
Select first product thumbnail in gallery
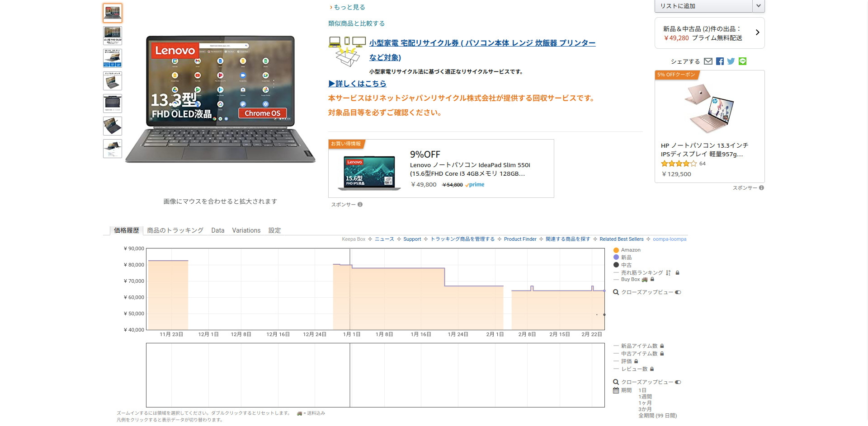coord(113,13)
